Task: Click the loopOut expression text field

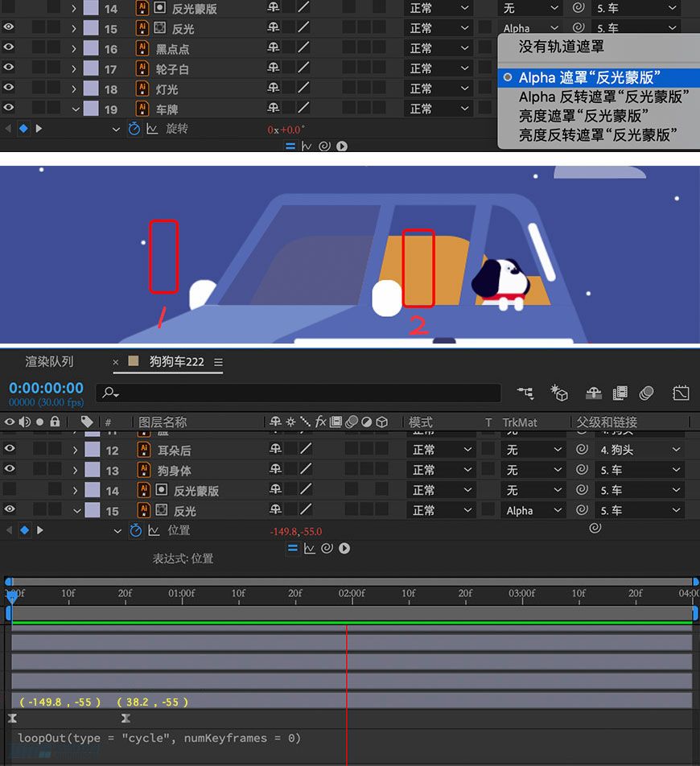Action: click(x=159, y=738)
